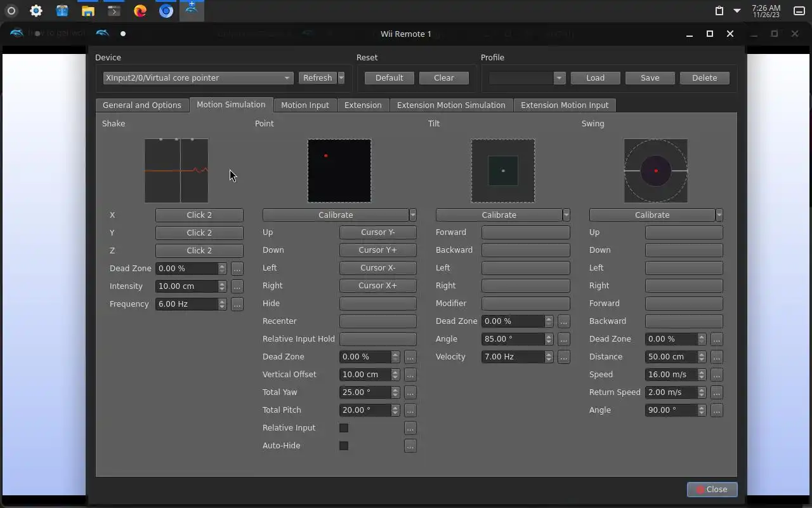The width and height of the screenshot is (812, 508).
Task: Click the empty Swing Backward mapping button
Action: pos(684,321)
